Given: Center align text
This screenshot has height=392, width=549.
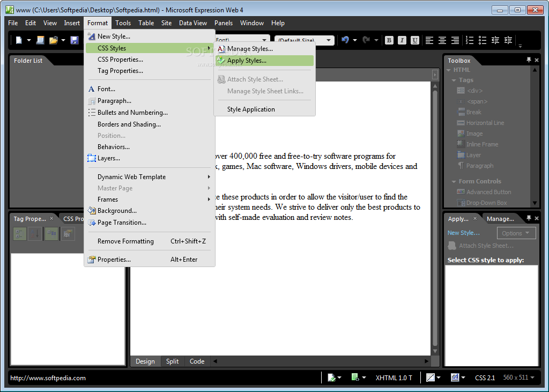Looking at the screenshot, I should [x=442, y=40].
